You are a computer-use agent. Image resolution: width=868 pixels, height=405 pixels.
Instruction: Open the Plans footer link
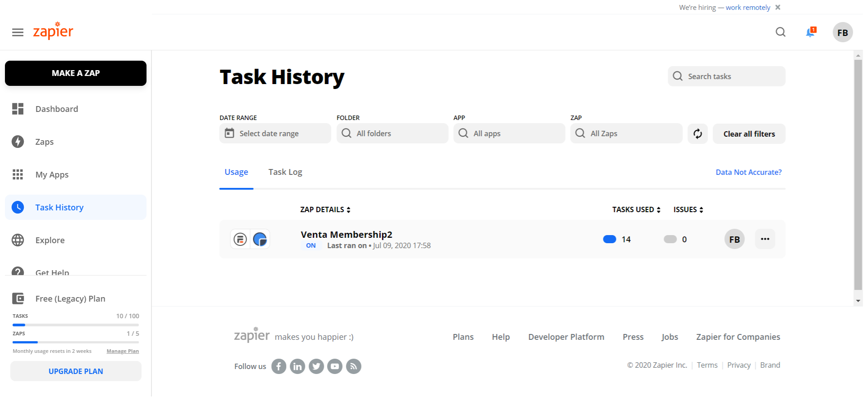coord(463,337)
